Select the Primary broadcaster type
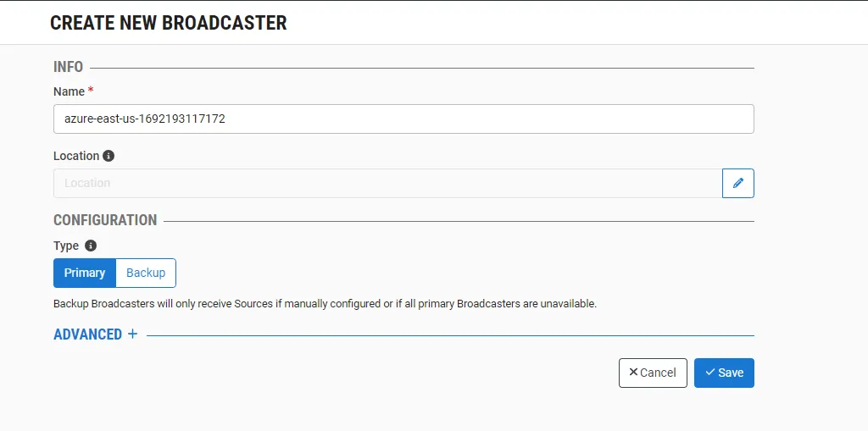 tap(85, 273)
